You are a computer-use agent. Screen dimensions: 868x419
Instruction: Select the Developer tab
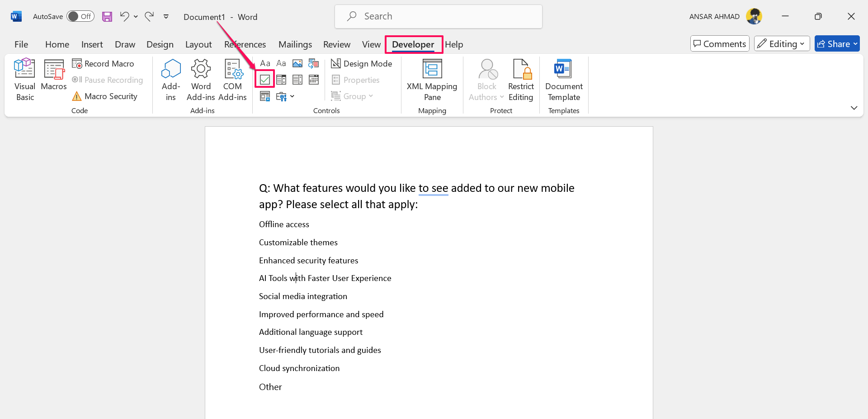coord(413,44)
